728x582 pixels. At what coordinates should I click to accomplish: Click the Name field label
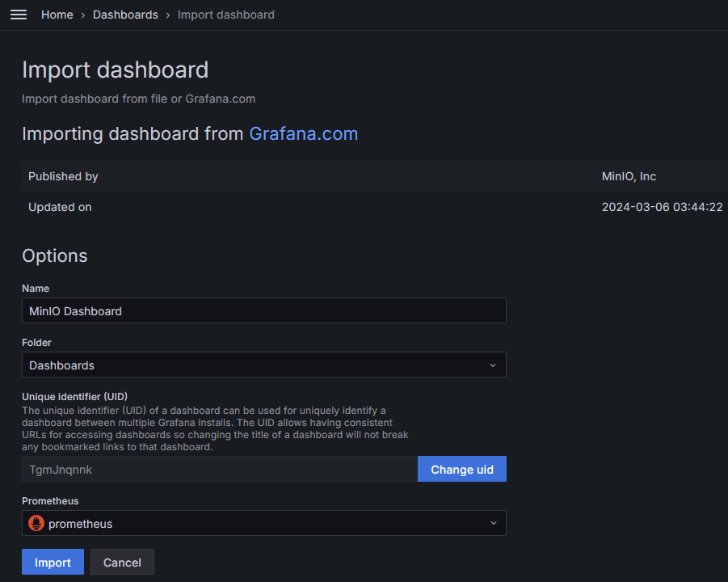[x=36, y=289]
